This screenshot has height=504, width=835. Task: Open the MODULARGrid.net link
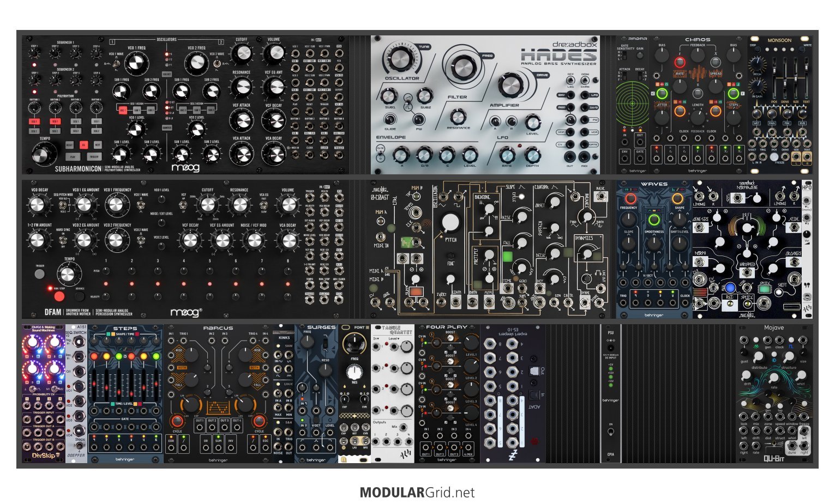[x=417, y=493]
